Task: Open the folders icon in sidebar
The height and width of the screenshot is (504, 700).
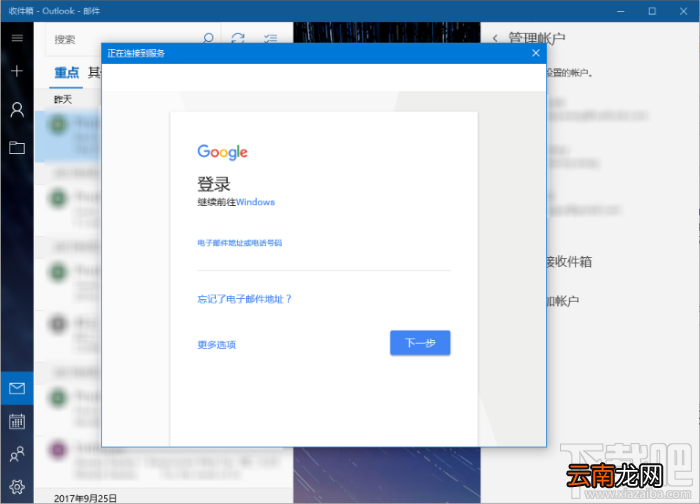Action: point(17,148)
